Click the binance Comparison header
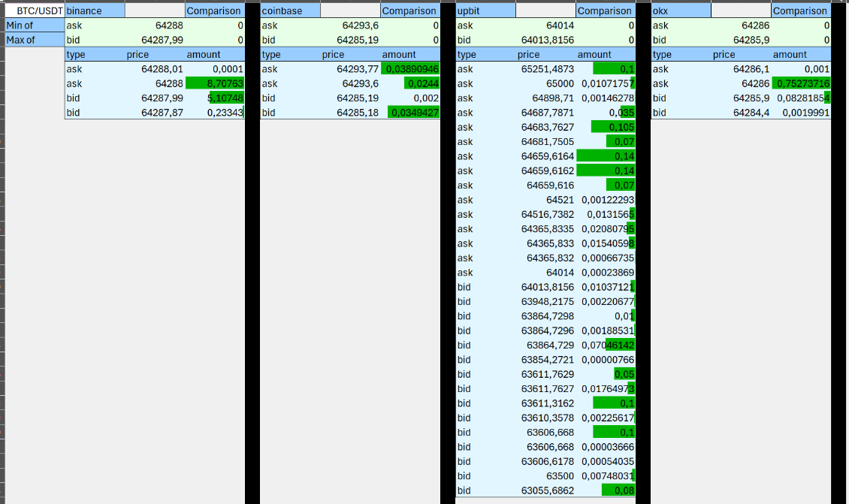The width and height of the screenshot is (849, 504). tap(214, 11)
